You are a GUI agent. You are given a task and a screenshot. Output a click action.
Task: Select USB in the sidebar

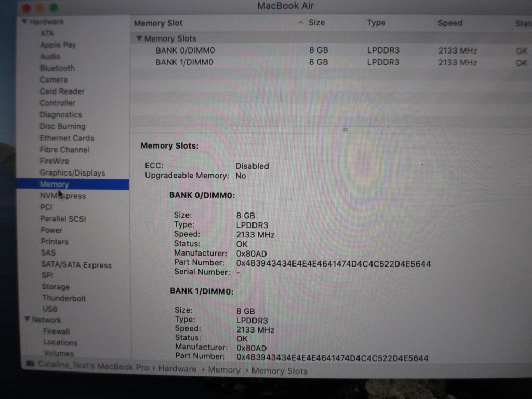click(x=50, y=309)
